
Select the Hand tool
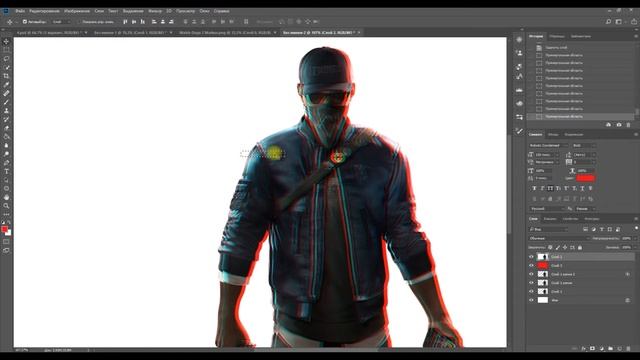point(6,197)
